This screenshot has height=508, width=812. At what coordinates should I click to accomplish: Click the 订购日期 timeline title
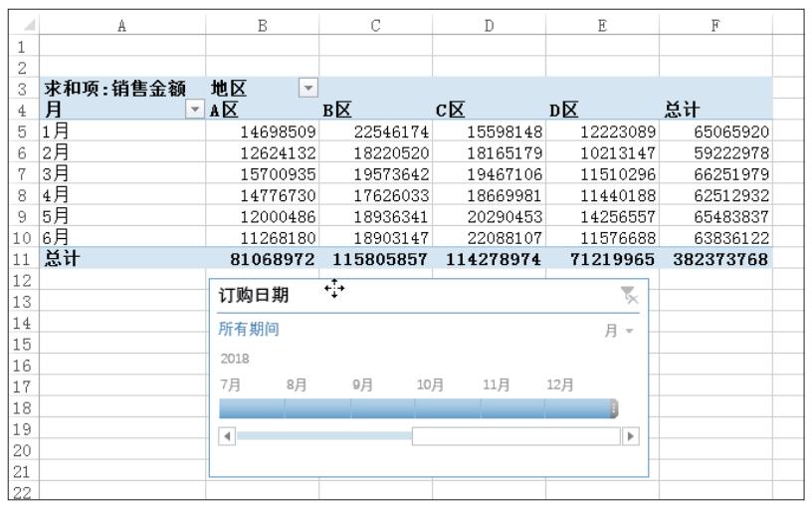(253, 296)
